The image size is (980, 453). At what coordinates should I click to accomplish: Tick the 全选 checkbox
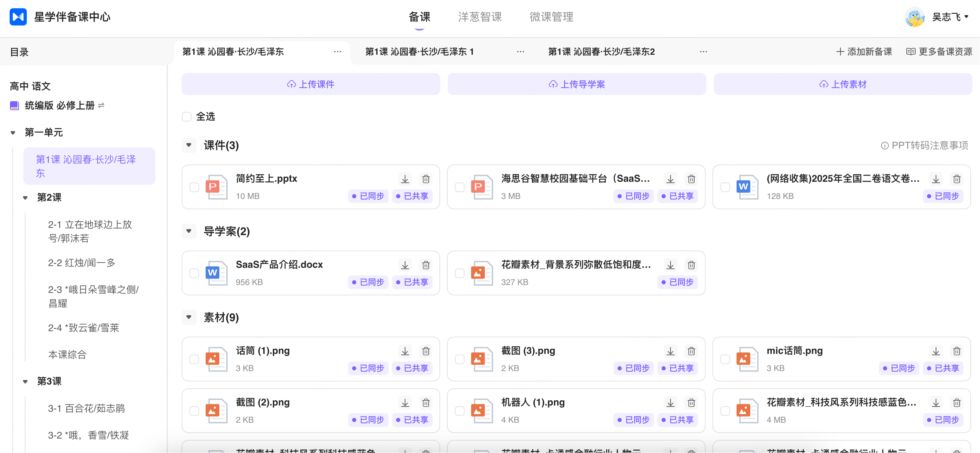186,117
